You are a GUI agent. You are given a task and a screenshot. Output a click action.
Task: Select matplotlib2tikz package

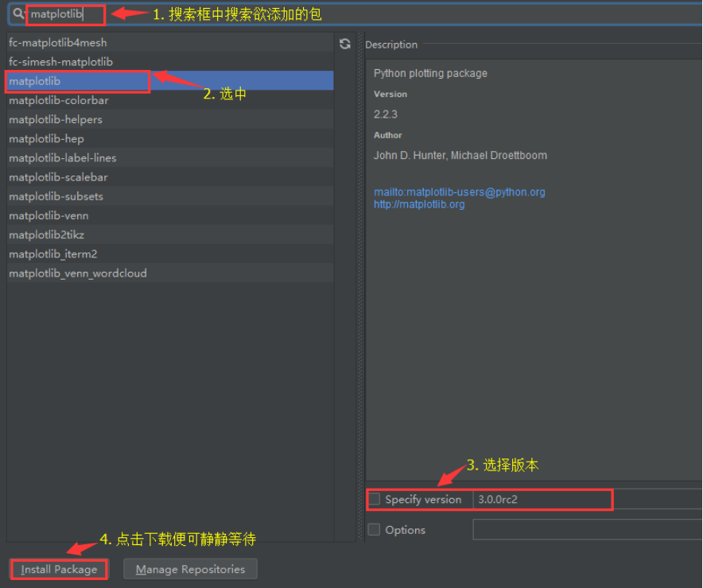click(x=170, y=234)
